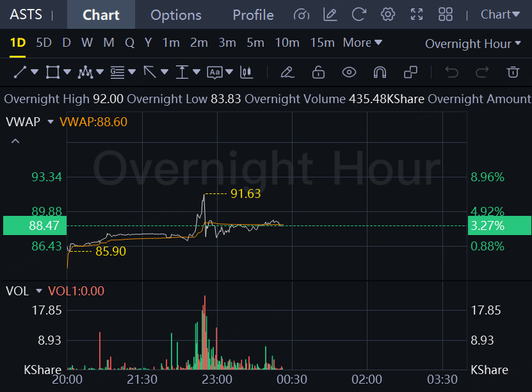Viewport: 532px width, 392px height.
Task: Click the edit note icon in header
Action: click(x=330, y=15)
